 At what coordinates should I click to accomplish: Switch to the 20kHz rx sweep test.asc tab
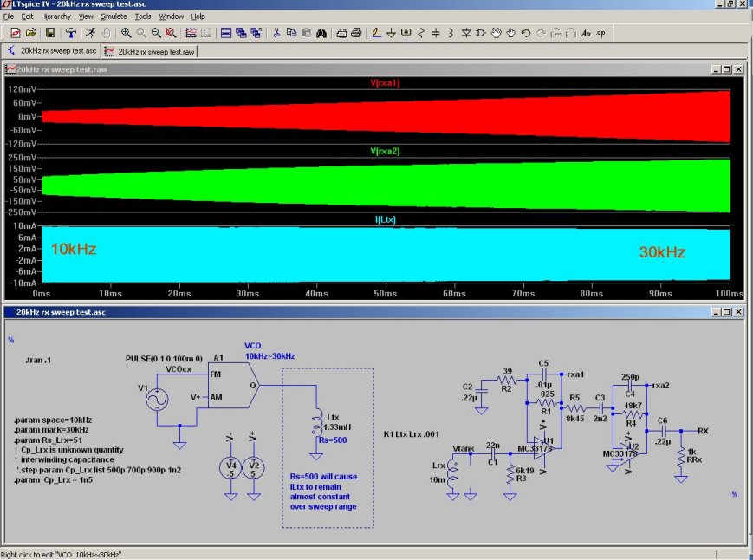click(x=51, y=51)
